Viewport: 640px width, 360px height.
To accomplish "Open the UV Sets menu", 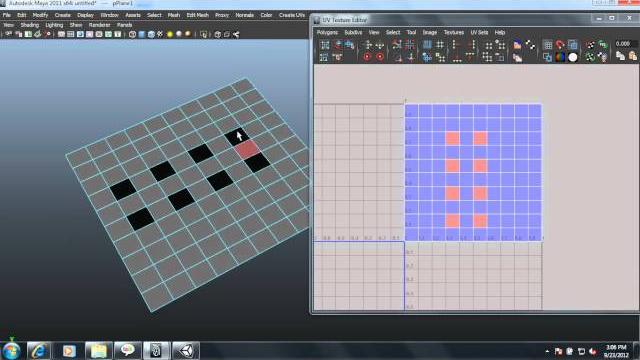I will tap(479, 32).
